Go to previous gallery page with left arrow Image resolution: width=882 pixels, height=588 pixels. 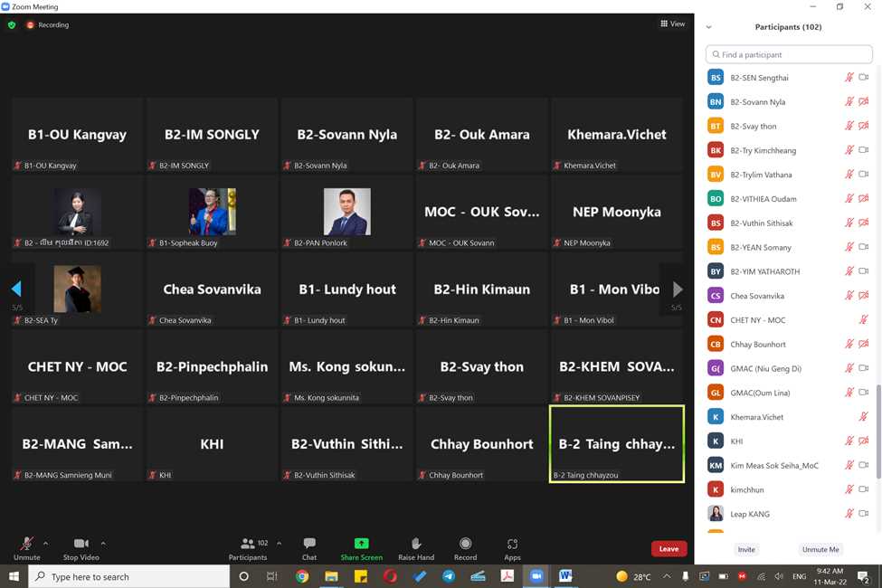(16, 289)
